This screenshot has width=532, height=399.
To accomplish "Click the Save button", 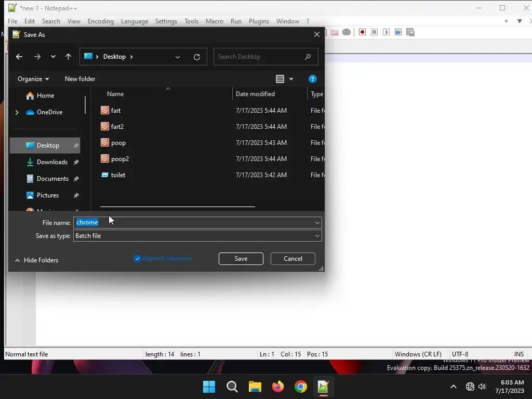I will tap(241, 259).
